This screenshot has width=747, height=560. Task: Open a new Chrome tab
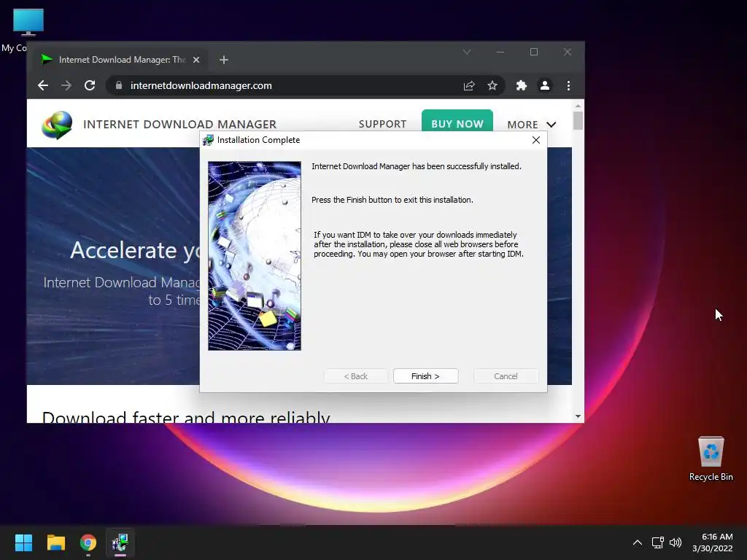tap(224, 60)
